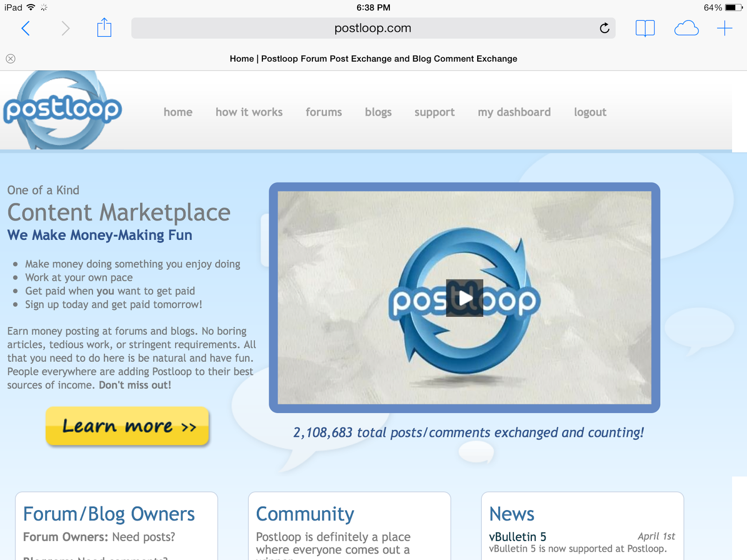Go to the home nav item
Screen dimensions: 747x560
coord(178,112)
